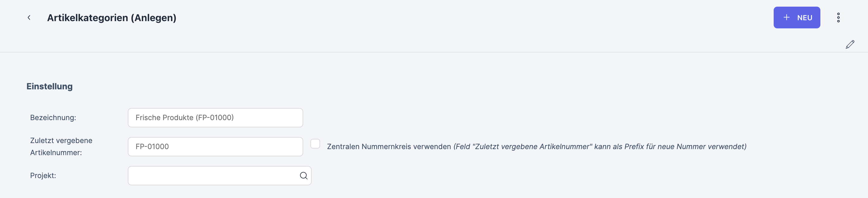Click the pencil edit icon
Screen dimensions: 868x198
tap(850, 45)
